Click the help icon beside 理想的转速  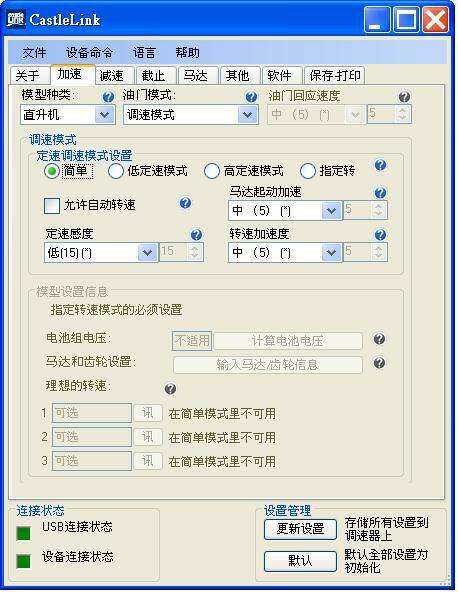[x=170, y=388]
